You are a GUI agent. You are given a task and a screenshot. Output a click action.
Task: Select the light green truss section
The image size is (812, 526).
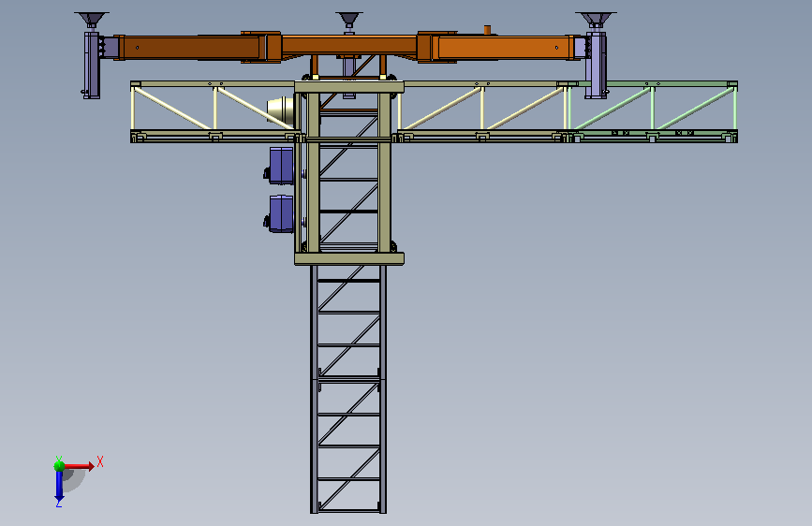point(653,110)
